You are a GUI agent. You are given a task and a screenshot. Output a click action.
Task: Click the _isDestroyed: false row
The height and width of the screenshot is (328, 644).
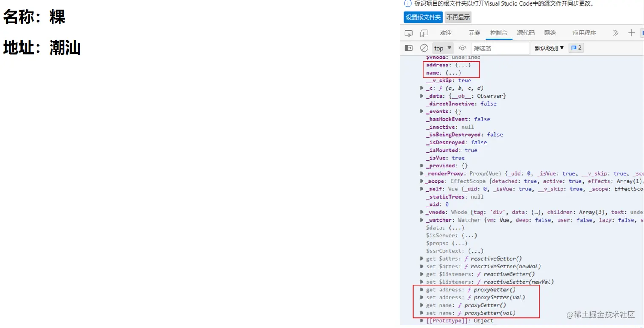[456, 142]
